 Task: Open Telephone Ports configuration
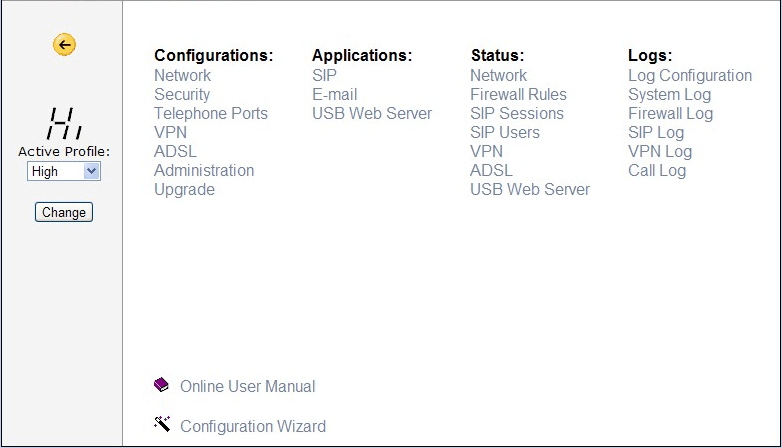click(x=211, y=113)
